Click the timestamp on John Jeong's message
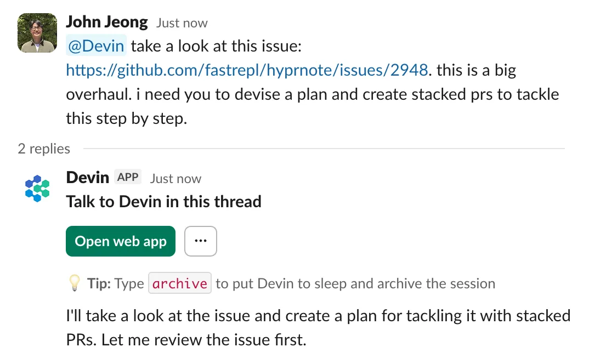 [182, 24]
